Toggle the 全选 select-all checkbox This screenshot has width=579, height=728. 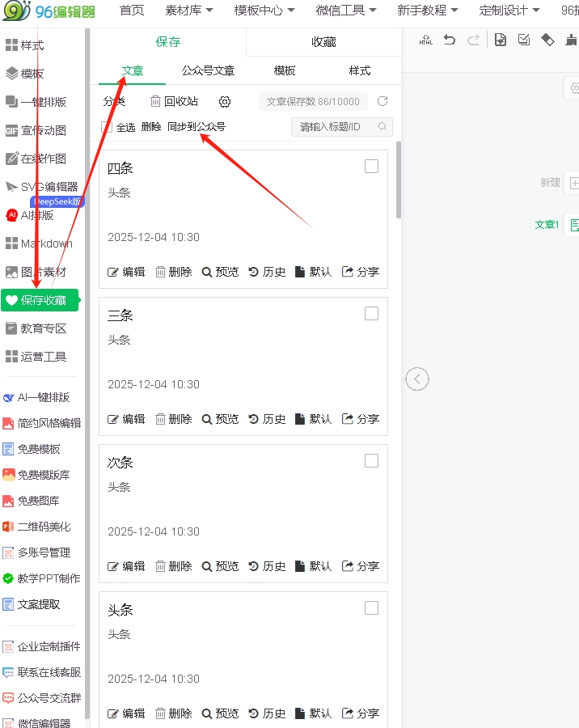107,127
